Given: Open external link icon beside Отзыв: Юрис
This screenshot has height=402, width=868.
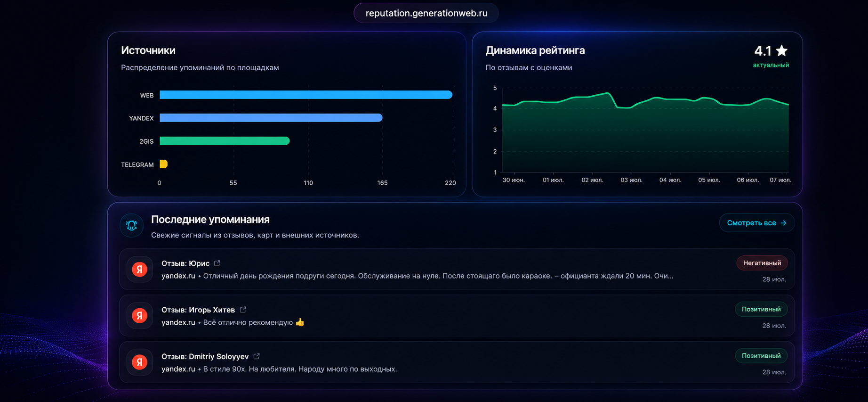Looking at the screenshot, I should [x=217, y=263].
